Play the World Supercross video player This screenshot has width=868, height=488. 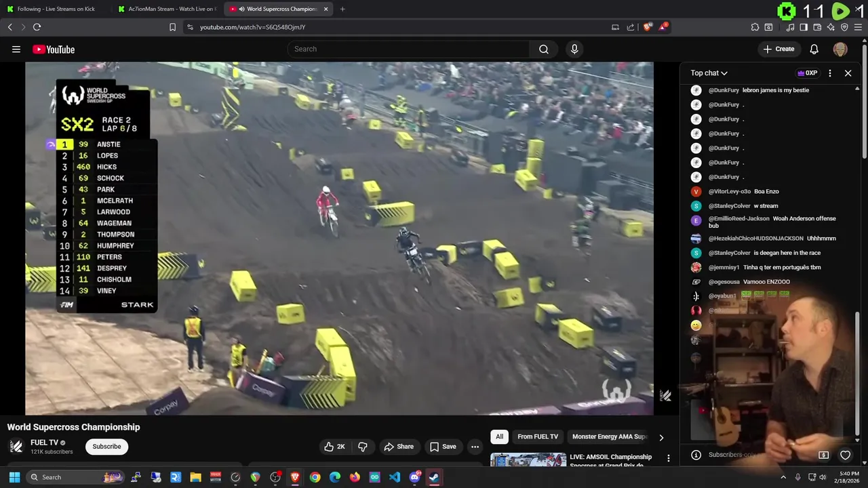(x=339, y=239)
